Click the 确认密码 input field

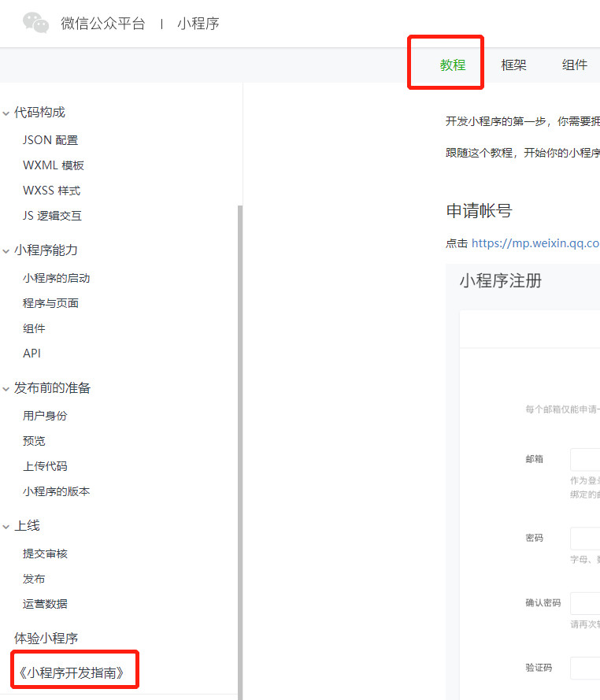click(x=585, y=604)
